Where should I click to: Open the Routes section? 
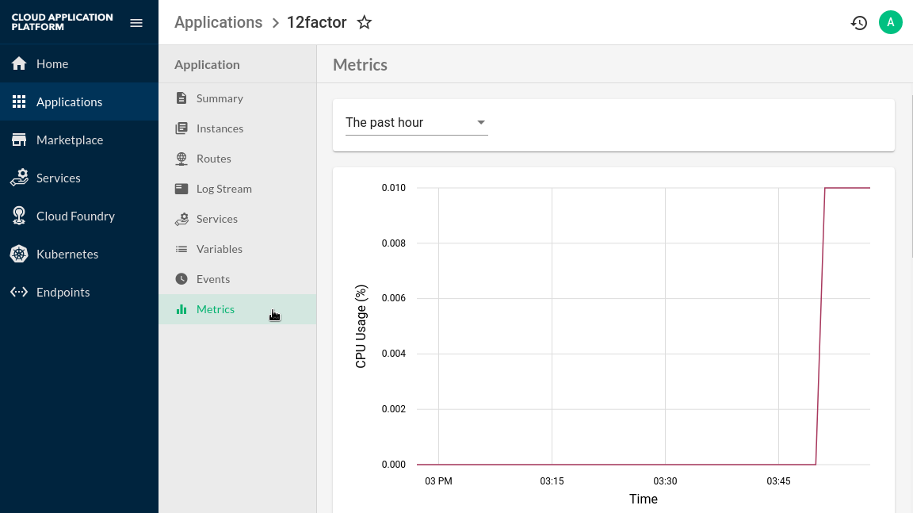tap(213, 159)
